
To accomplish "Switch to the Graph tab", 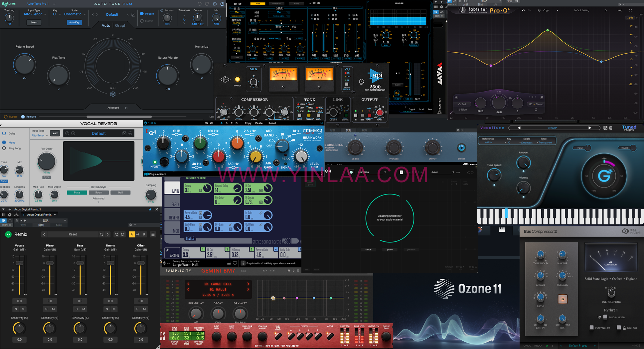I will 120,25.
